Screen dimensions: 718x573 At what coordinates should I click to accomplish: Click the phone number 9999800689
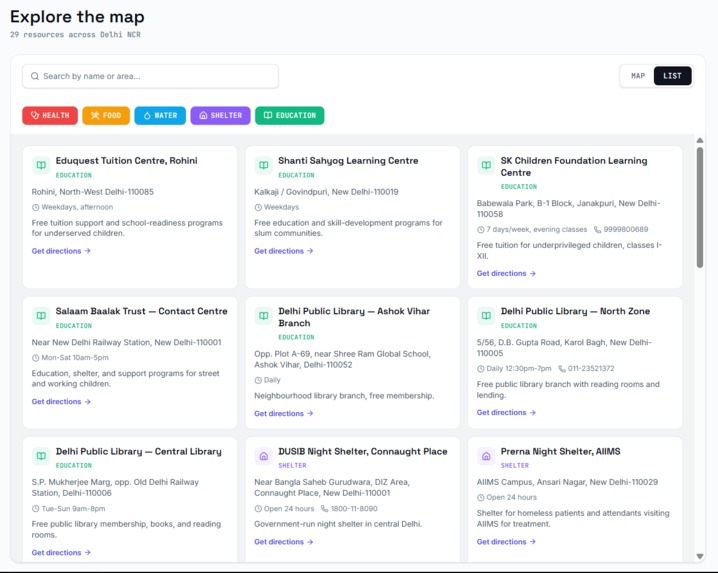626,229
